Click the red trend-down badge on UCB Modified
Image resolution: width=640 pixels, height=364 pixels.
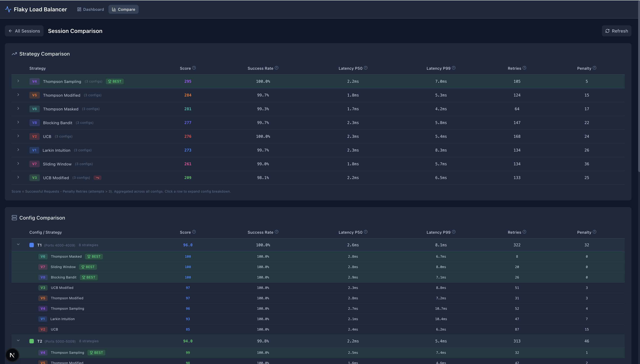tap(97, 178)
